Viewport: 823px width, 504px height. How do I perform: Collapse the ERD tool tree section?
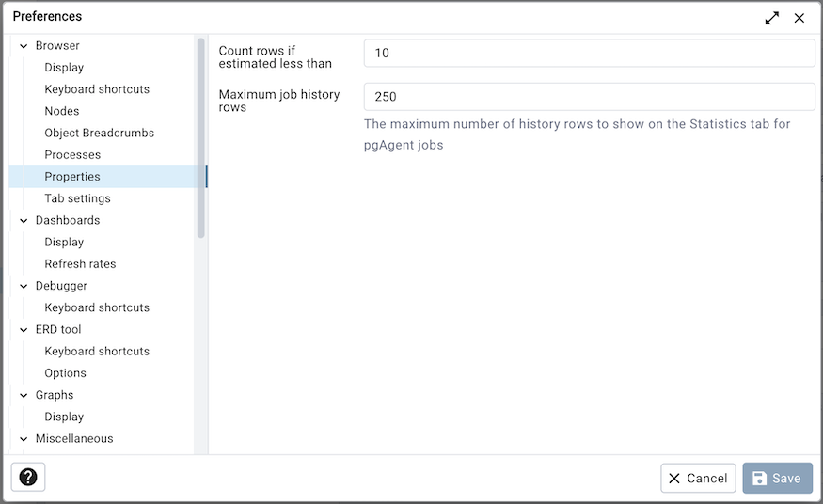[24, 330]
